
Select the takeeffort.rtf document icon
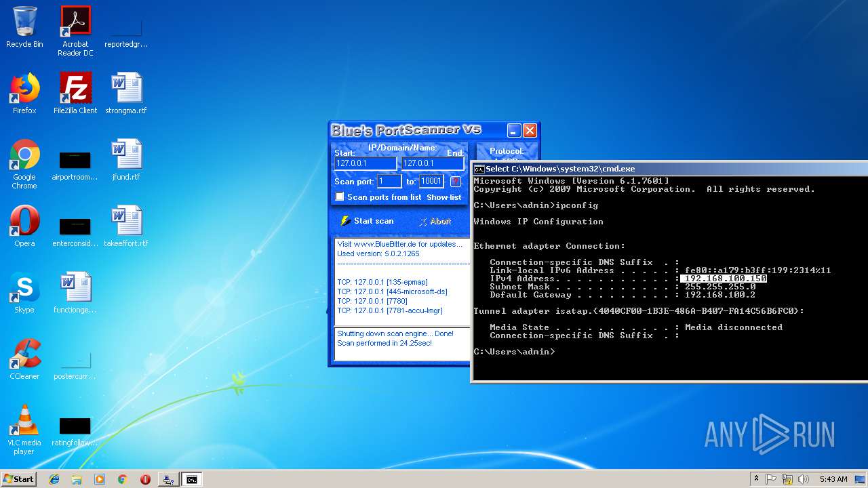pyautogui.click(x=126, y=226)
